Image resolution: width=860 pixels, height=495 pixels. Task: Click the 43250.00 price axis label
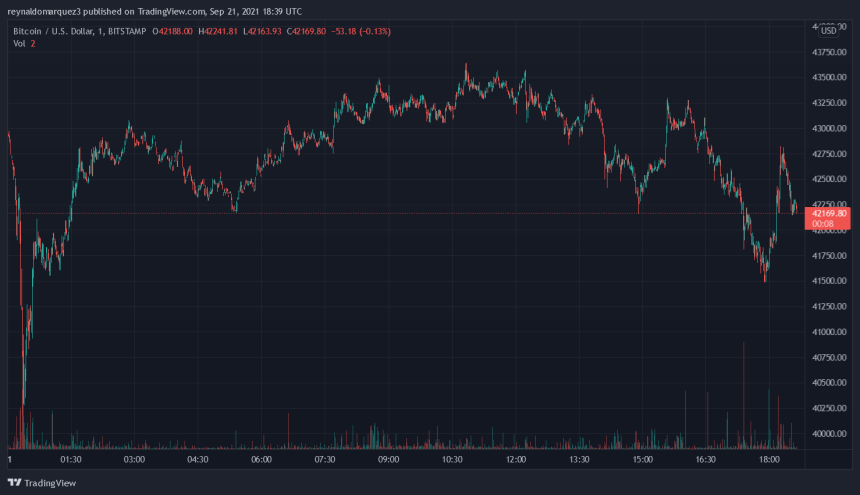(x=829, y=103)
